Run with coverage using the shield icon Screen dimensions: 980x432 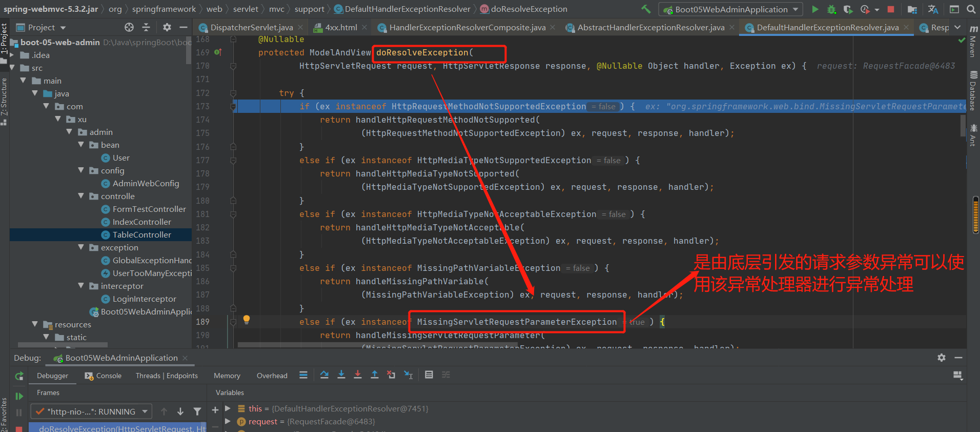coord(848,9)
